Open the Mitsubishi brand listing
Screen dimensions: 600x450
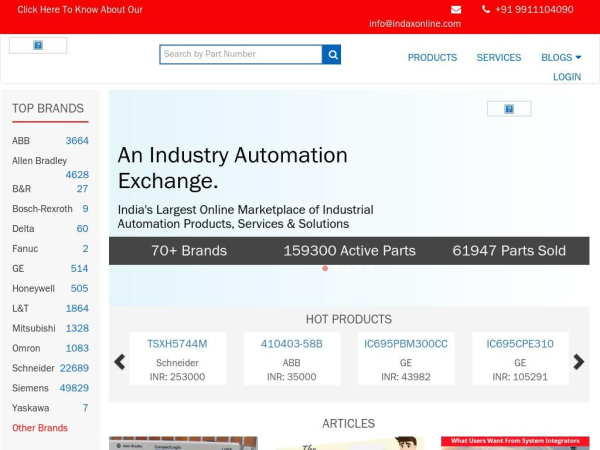click(34, 328)
